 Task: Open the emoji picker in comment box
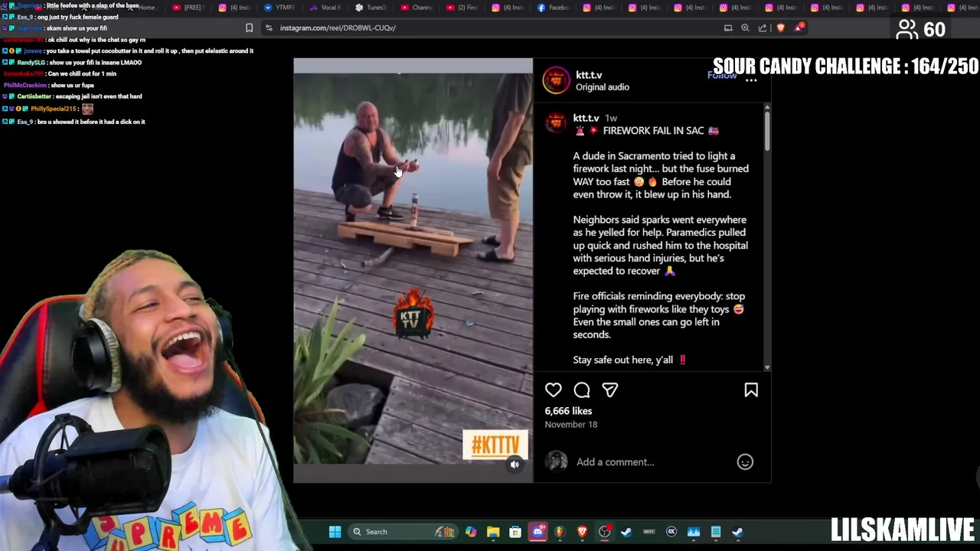[x=745, y=461]
